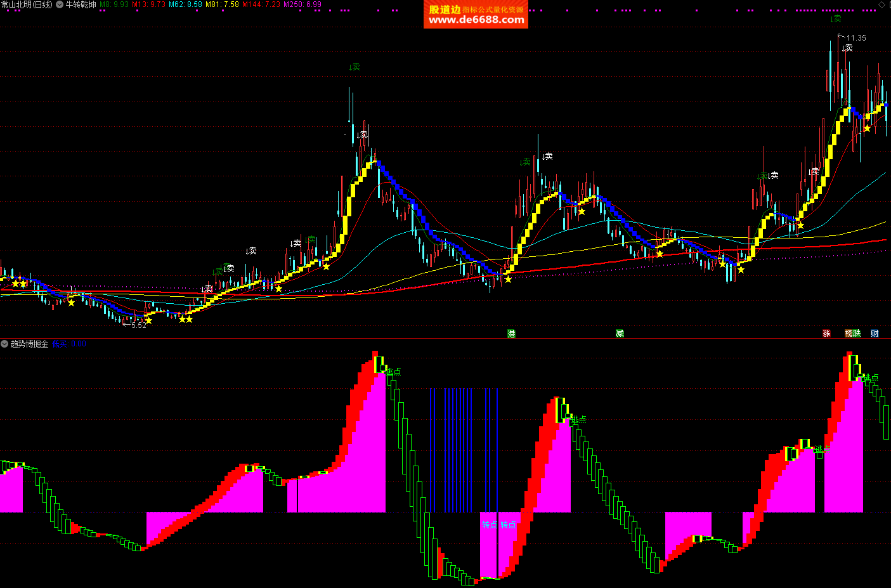Viewport: 891px width, 588px height.
Task: Click the green 跌 event marker icon
Action: point(857,334)
